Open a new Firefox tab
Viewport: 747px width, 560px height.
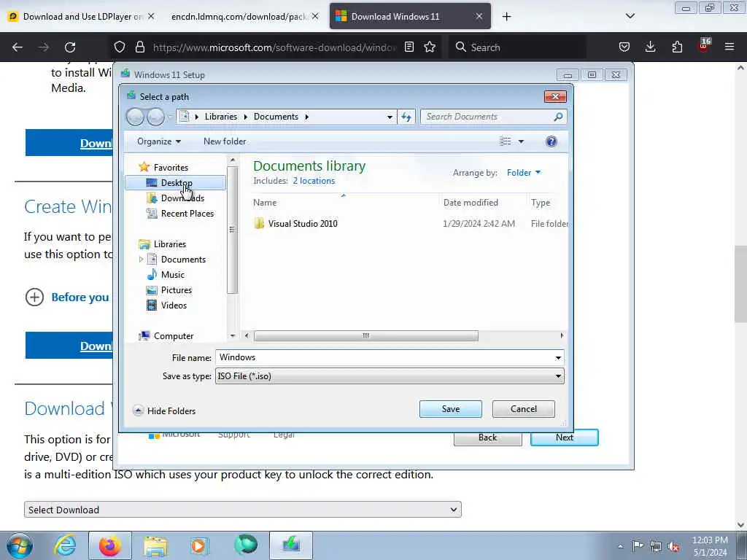tap(506, 17)
